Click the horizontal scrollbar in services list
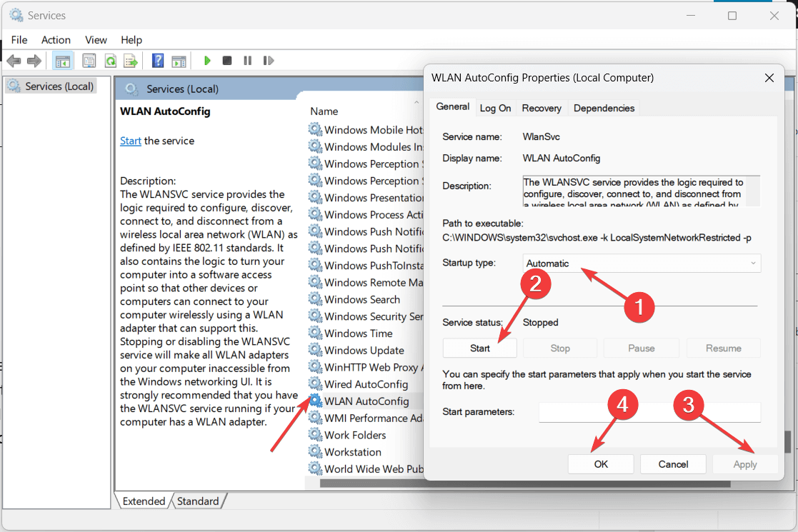Viewport: 798px width, 532px height. click(x=524, y=483)
